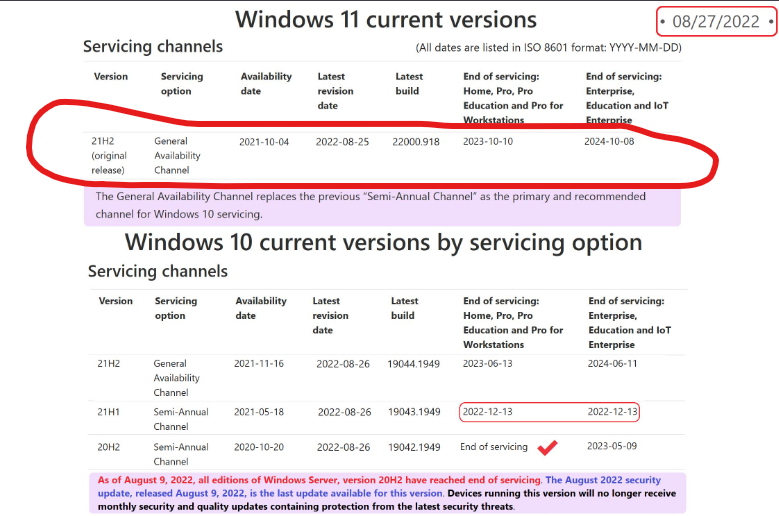Select build number 22000.918
This screenshot has height=516, width=779.
(x=416, y=142)
